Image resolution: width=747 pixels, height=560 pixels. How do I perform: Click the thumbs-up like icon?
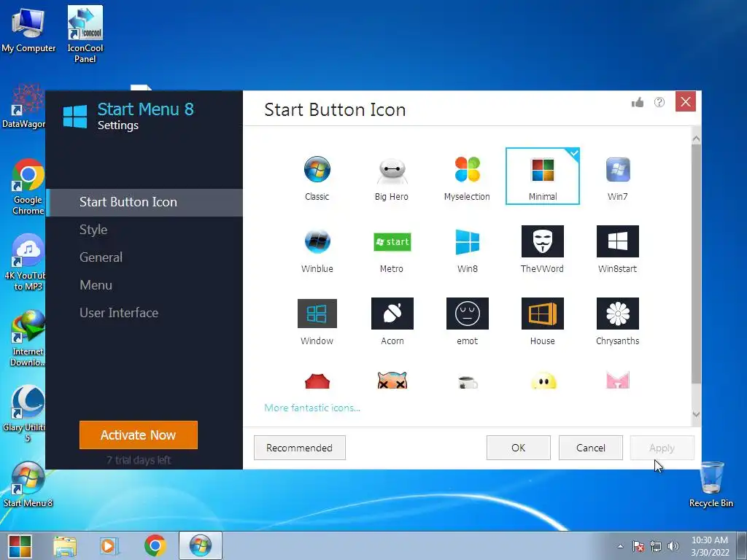(x=638, y=102)
